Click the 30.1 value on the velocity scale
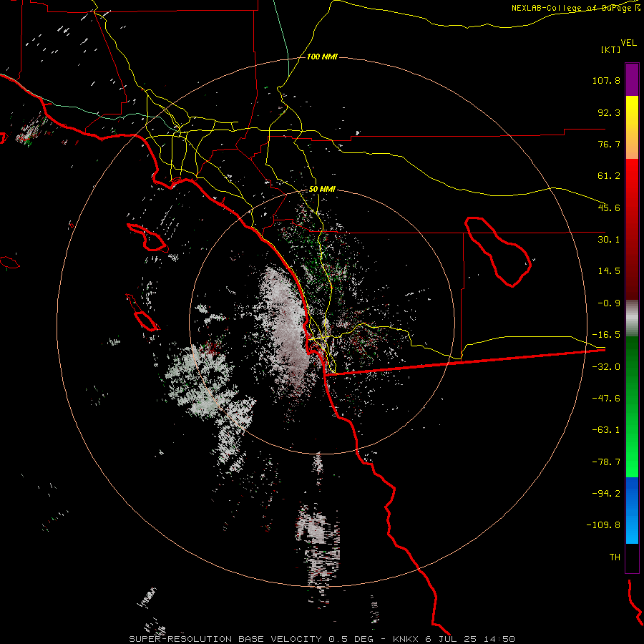 click(609, 240)
